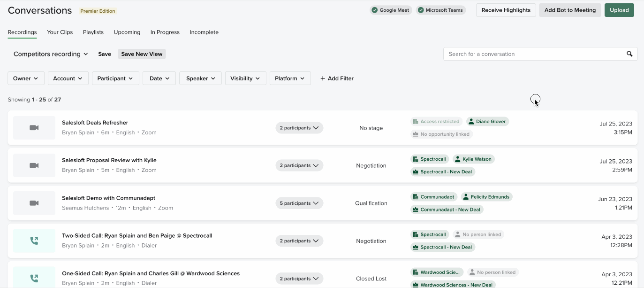
Task: Click the Diane Glover person tag
Action: [x=487, y=121]
